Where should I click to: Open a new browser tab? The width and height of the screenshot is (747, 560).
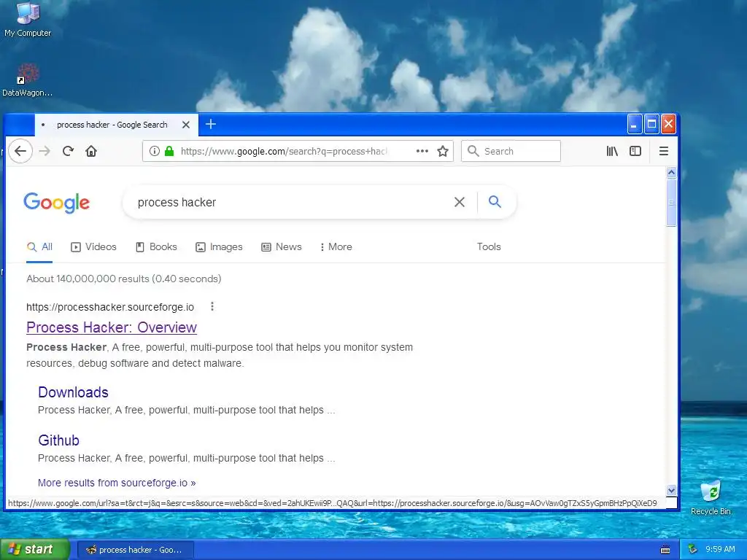(211, 124)
